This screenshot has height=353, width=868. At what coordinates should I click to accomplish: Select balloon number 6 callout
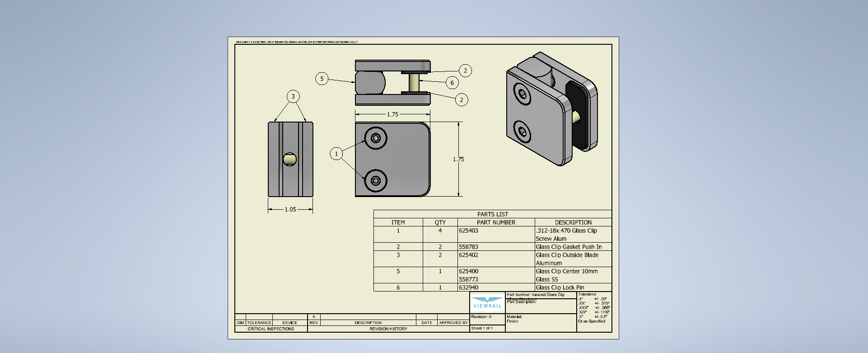pos(452,83)
